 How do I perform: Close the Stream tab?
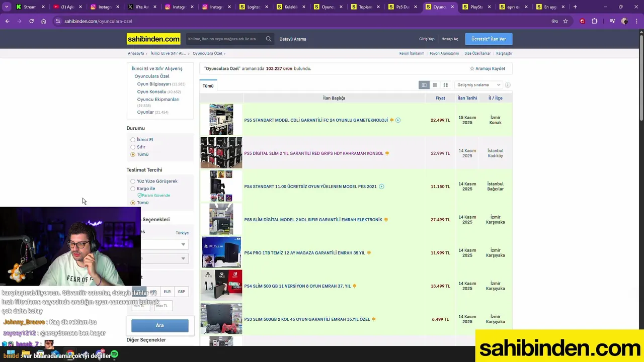43,7
